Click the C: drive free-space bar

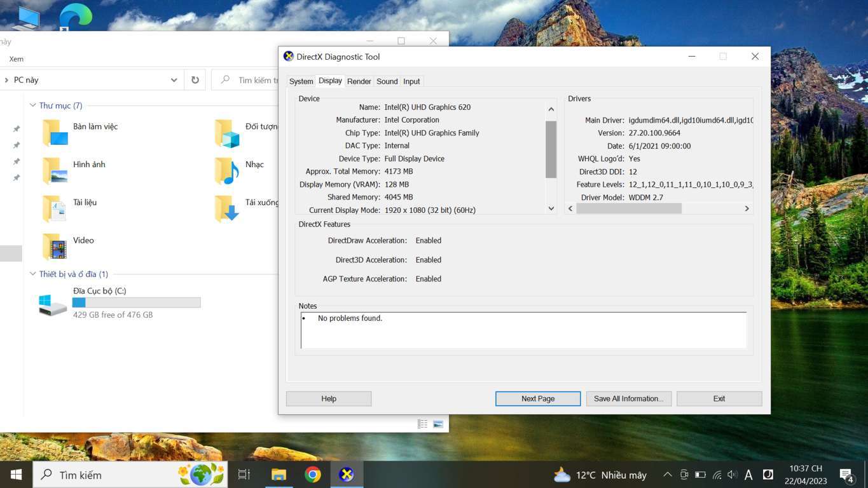[137, 302]
